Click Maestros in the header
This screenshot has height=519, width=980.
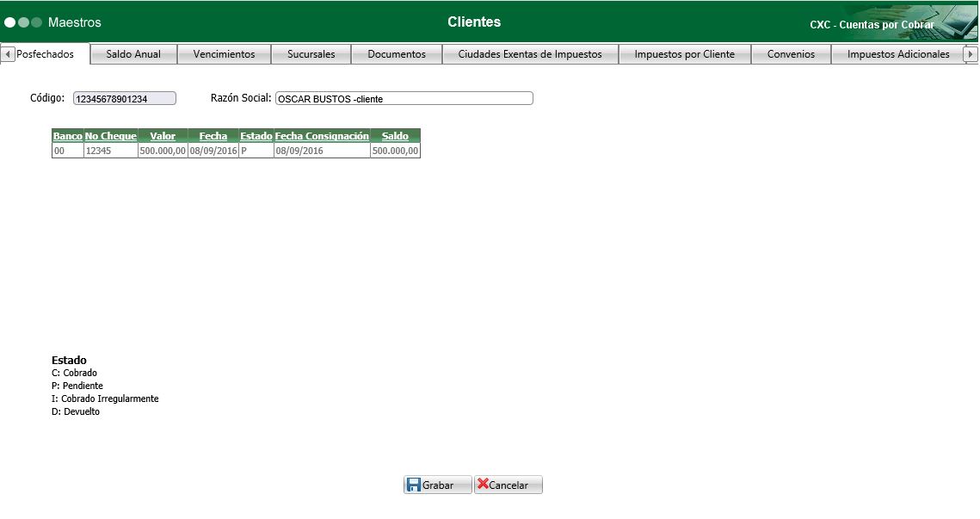(74, 22)
